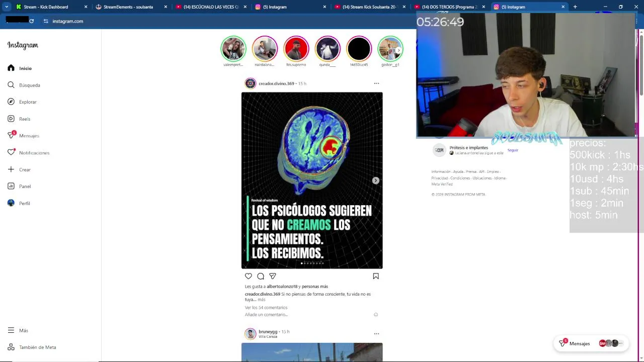
Task: Open bruneygg profile link
Action: (x=268, y=332)
